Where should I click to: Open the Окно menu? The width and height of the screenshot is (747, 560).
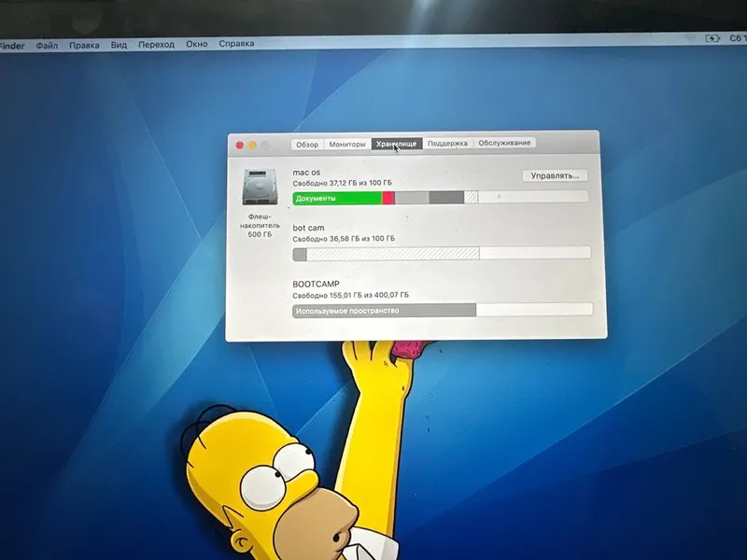[197, 44]
